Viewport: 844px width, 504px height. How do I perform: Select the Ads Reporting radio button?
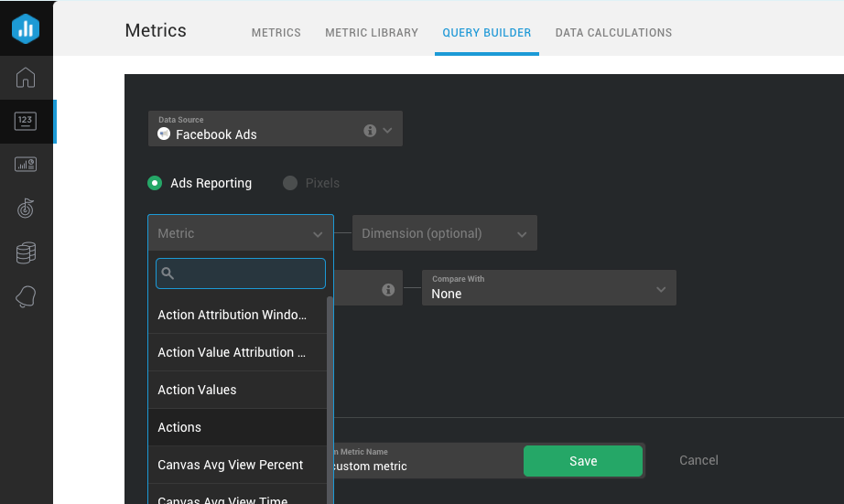click(x=156, y=183)
